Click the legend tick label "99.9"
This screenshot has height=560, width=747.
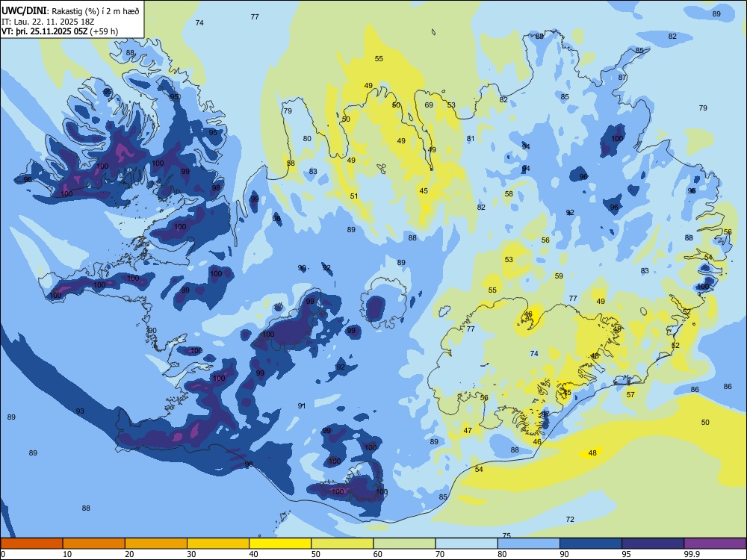point(692,554)
